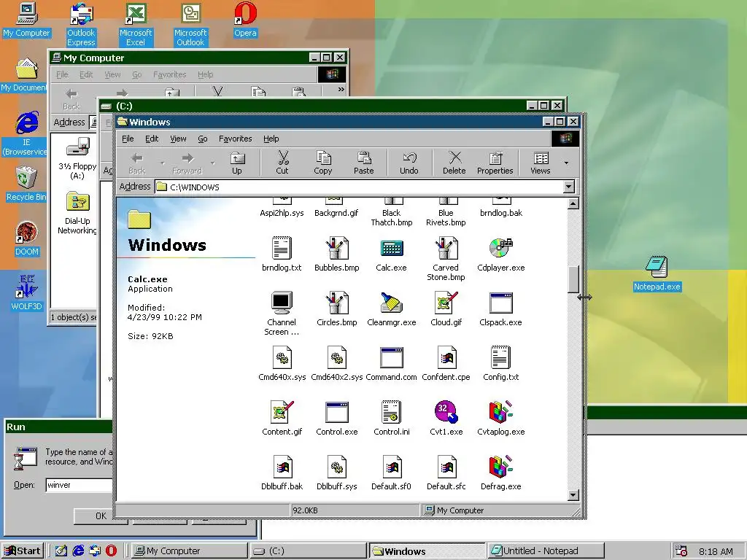
Task: Launch Internet Explorer from quick launch bar
Action: [78, 551]
